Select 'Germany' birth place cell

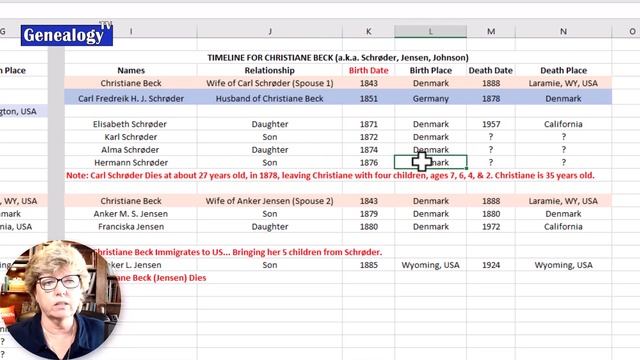pos(431,98)
